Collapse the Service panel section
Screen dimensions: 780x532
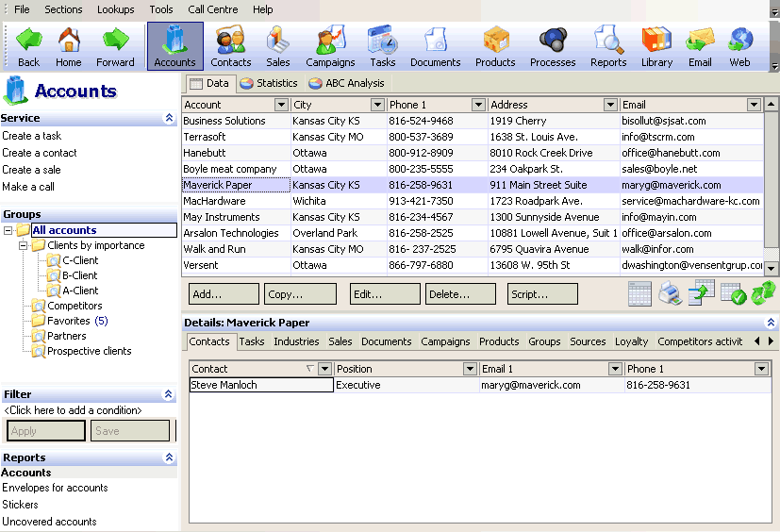(169, 118)
